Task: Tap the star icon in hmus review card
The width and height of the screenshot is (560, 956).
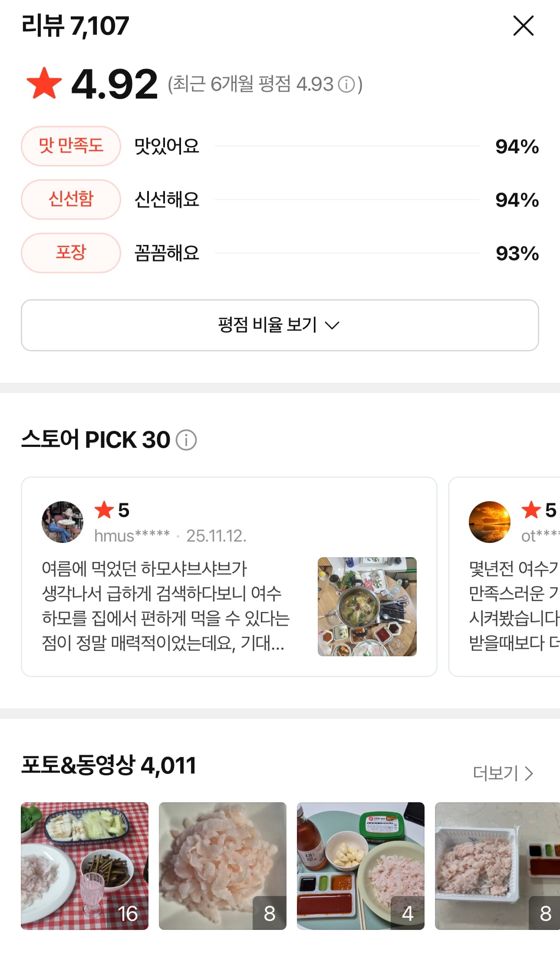Action: tap(104, 510)
